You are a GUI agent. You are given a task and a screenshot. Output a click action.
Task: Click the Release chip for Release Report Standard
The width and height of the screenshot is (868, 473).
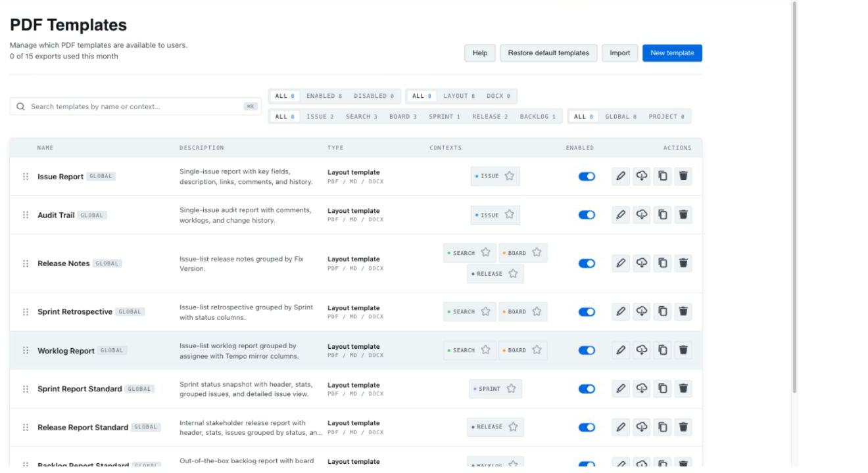coord(496,427)
